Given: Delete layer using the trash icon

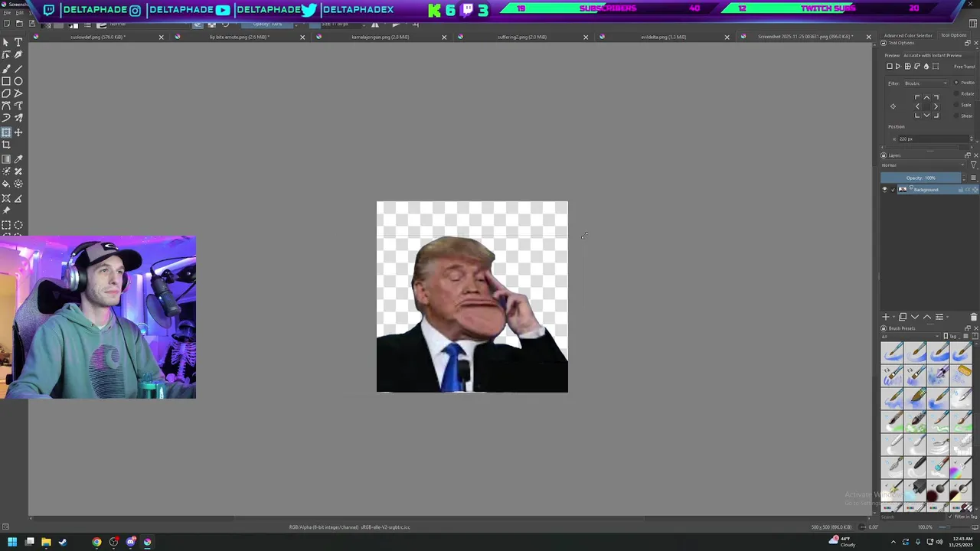Looking at the screenshot, I should pos(973,317).
